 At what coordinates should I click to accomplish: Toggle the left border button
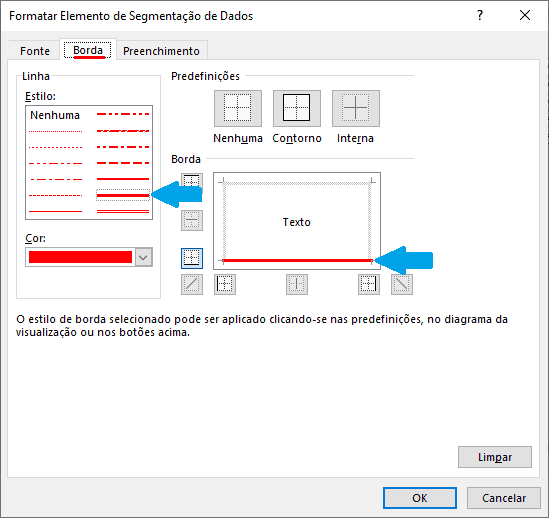(x=225, y=284)
